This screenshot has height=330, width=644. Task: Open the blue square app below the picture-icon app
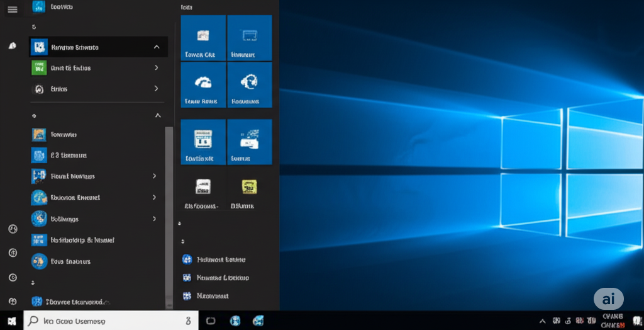click(x=39, y=156)
